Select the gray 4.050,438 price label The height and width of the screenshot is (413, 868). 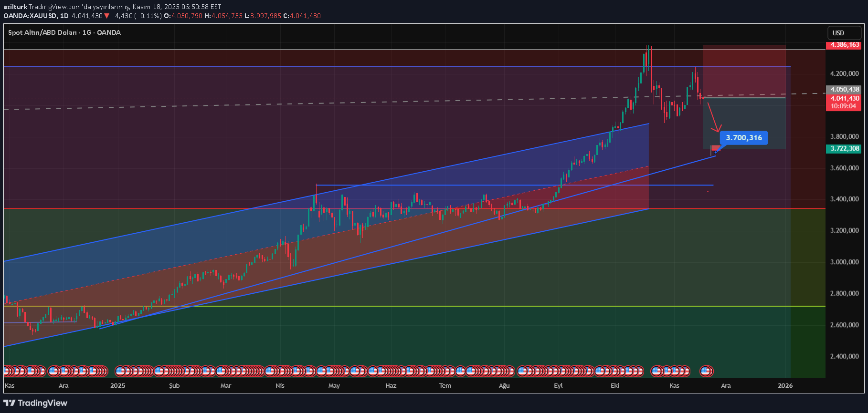point(844,89)
